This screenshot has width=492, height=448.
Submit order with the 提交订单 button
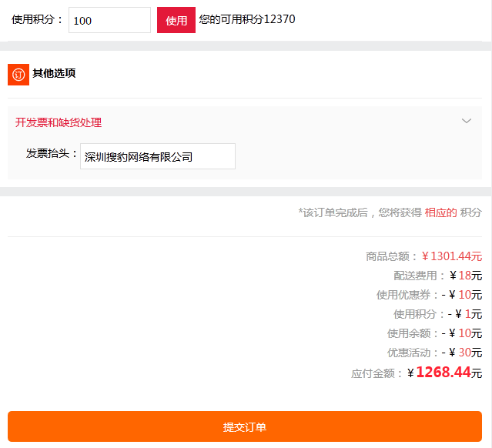[x=245, y=426]
